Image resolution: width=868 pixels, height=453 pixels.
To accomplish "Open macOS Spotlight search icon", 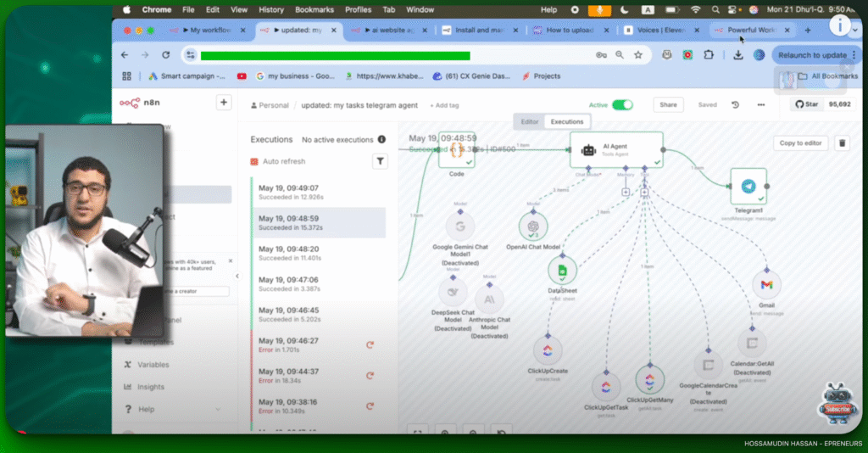I will 715,9.
